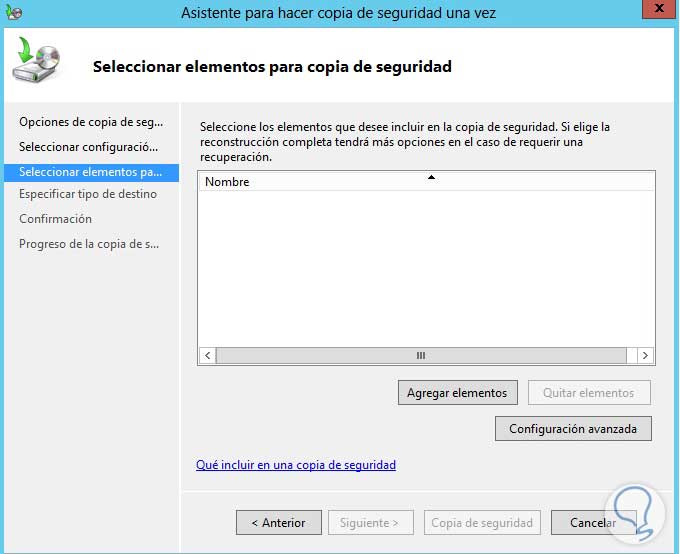
Task: Click the right arrow of horizontal scrollbar
Action: pyautogui.click(x=645, y=356)
